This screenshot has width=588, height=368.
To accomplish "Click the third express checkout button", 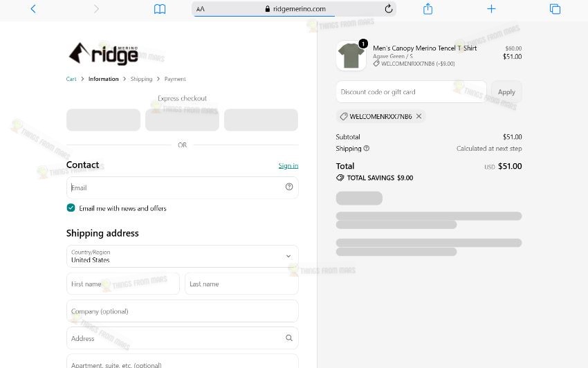I will tap(261, 120).
